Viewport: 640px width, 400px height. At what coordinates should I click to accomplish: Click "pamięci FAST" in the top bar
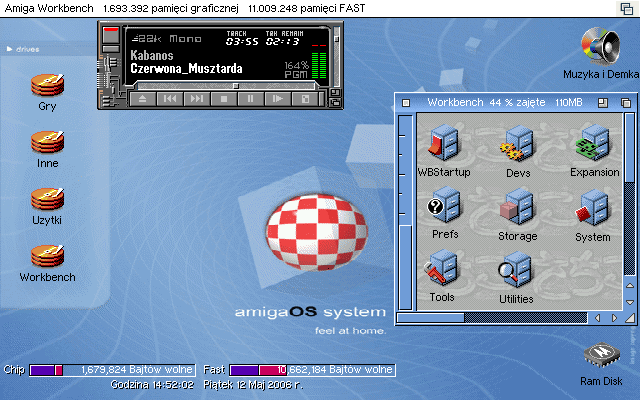(x=333, y=8)
